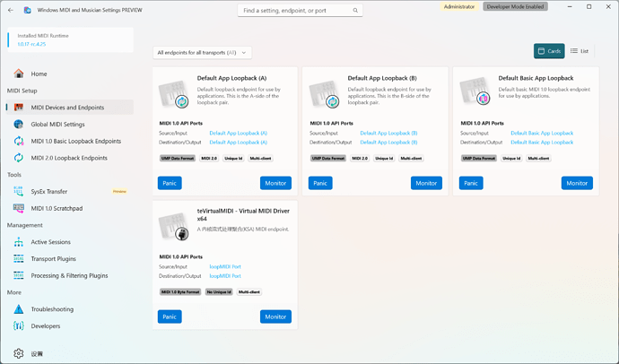Click the Administrator badge
The height and width of the screenshot is (364, 619).
click(x=459, y=6)
